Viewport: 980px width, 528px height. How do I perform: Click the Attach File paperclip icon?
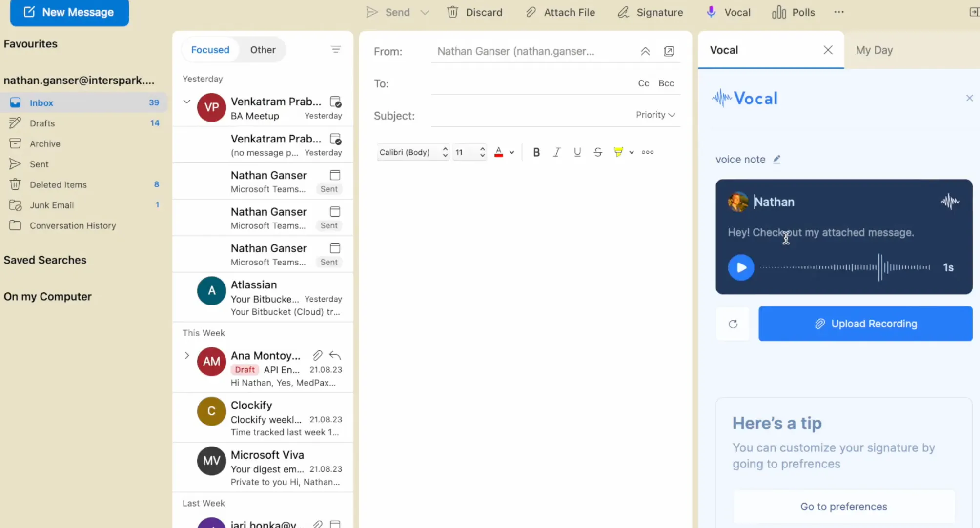point(531,12)
